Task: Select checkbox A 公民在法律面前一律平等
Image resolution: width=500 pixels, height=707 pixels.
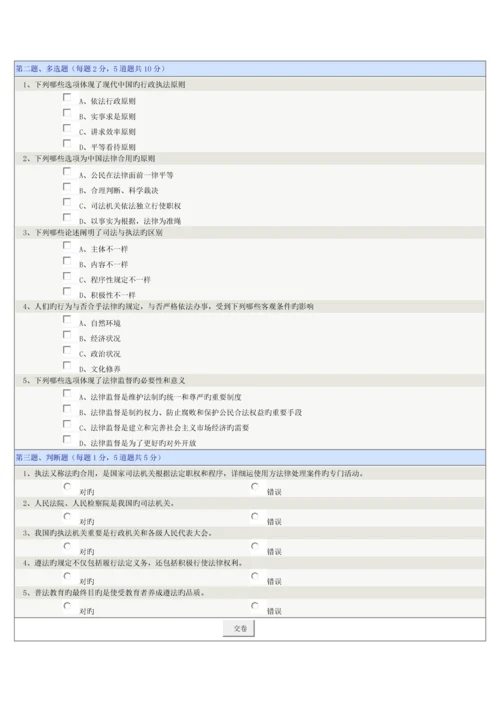Action: pos(67,171)
